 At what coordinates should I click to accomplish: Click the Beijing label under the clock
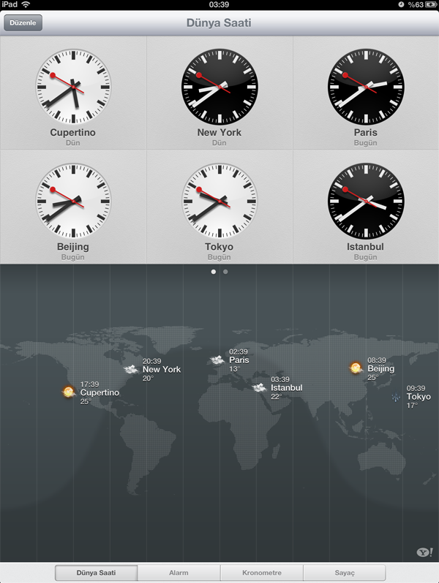click(73, 247)
